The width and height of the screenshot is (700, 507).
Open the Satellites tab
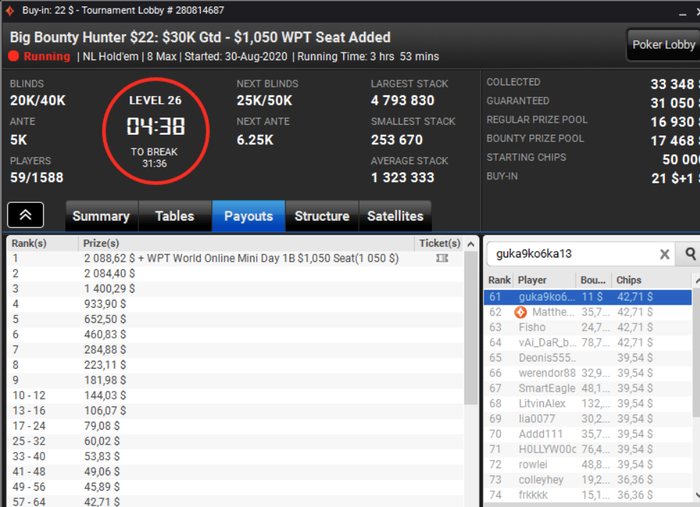click(395, 216)
